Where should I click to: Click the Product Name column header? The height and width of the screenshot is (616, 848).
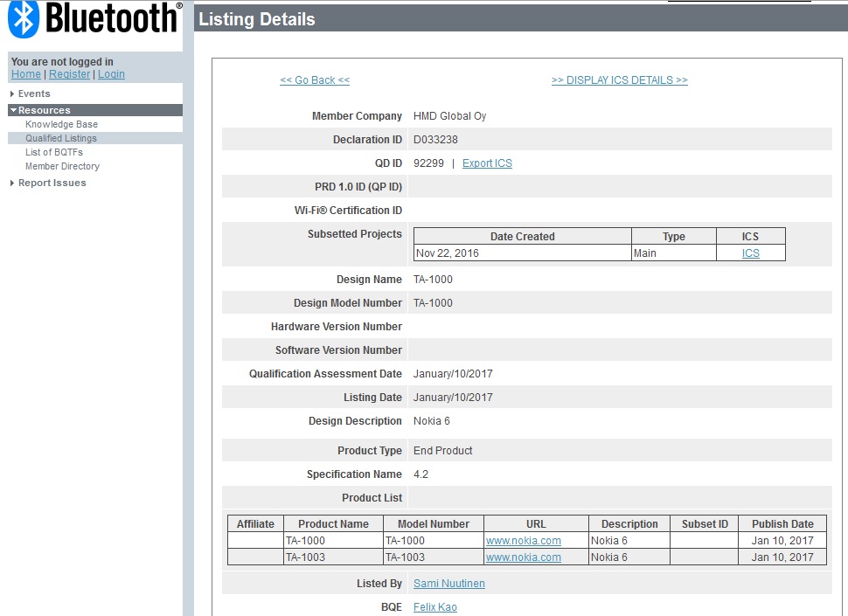(334, 524)
